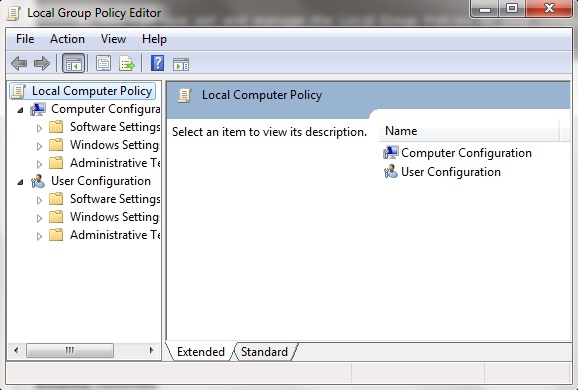Toggle the Show/Hide Console Tree button
578x391 pixels.
pyautogui.click(x=73, y=63)
